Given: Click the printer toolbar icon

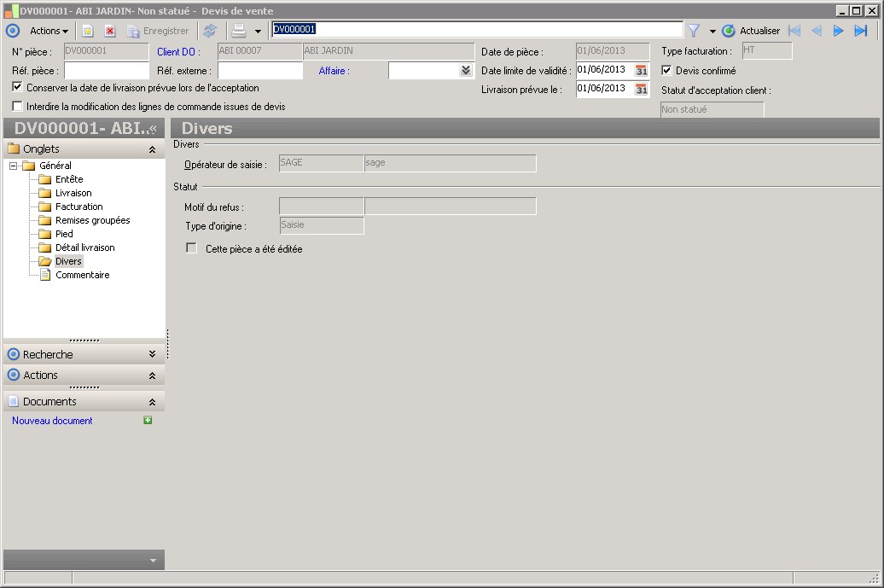Looking at the screenshot, I should coord(239,31).
